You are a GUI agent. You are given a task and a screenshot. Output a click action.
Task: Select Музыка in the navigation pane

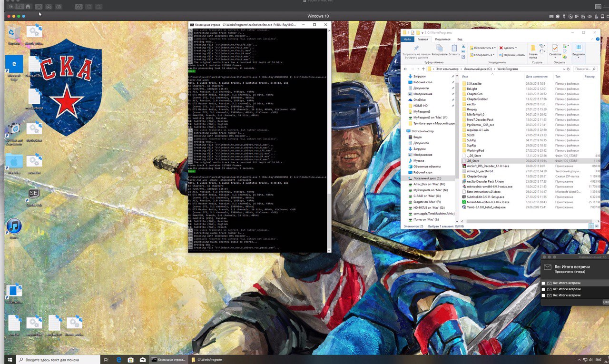click(x=419, y=161)
